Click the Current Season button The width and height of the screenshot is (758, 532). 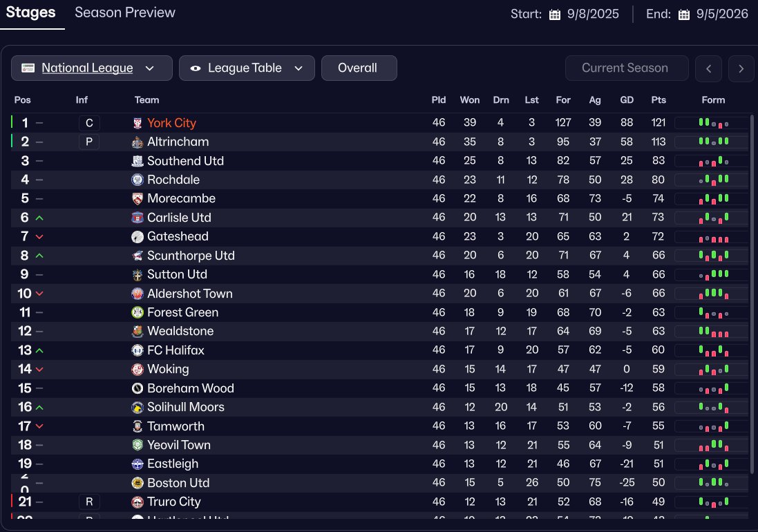click(626, 68)
